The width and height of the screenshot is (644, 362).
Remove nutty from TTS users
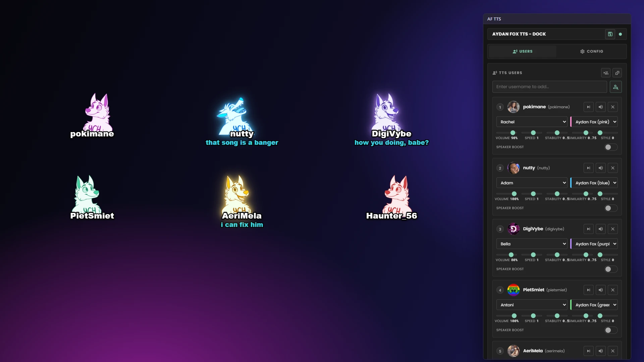point(613,168)
